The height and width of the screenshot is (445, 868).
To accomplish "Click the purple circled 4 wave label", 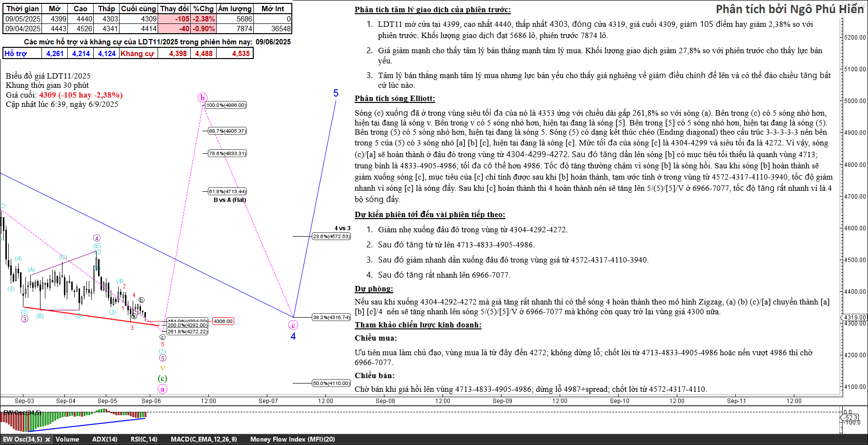I will tap(97, 238).
